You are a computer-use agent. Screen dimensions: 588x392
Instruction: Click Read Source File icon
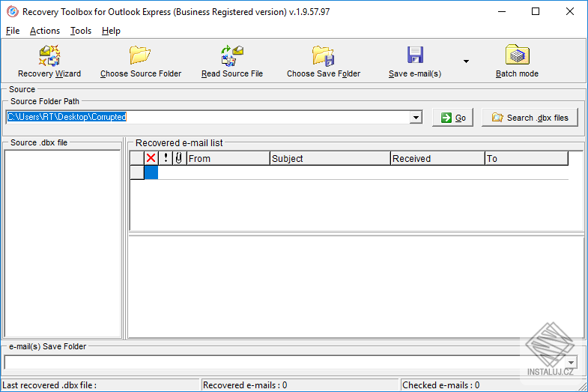pos(232,55)
